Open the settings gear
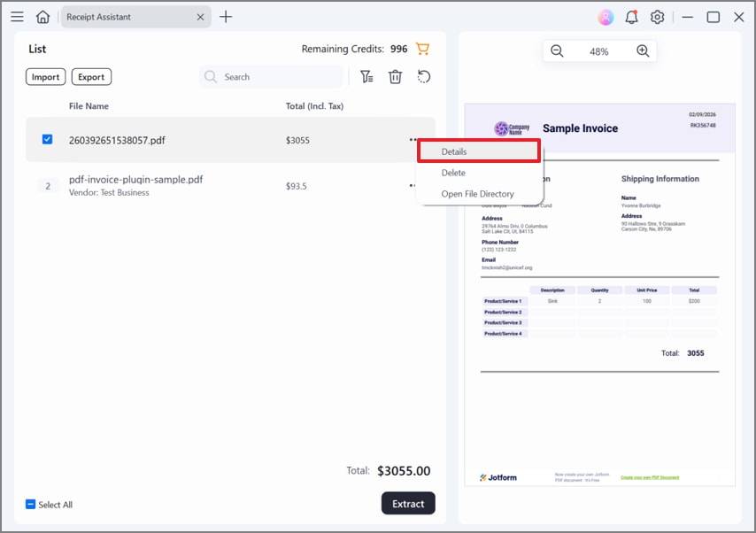 pos(656,17)
